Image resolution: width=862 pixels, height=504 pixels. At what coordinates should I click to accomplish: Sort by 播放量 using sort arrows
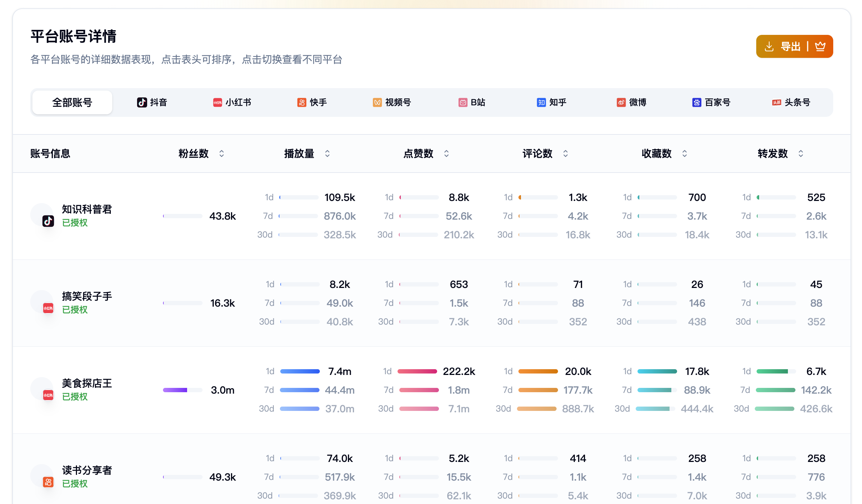pos(327,154)
